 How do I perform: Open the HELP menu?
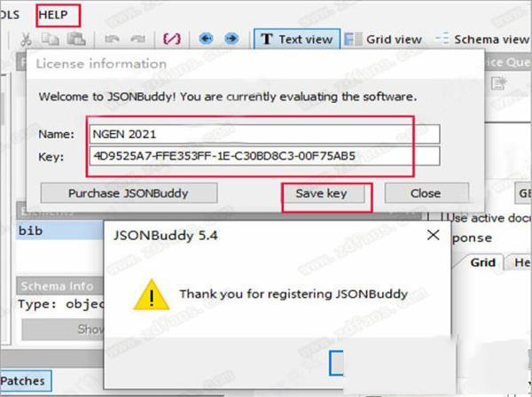[x=53, y=15]
